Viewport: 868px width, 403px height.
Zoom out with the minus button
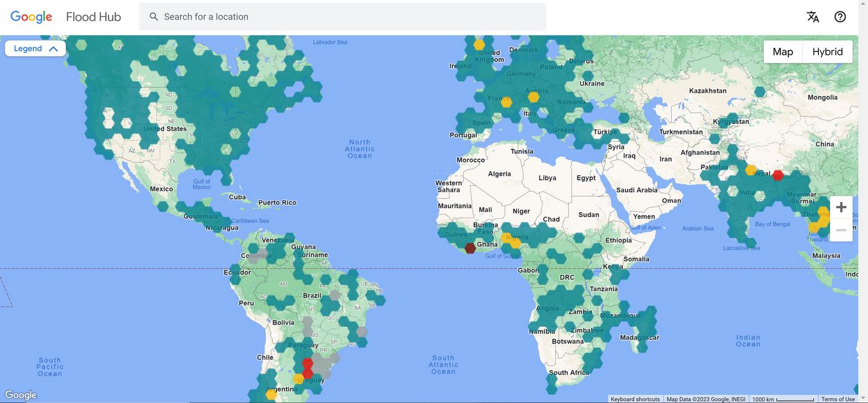(x=841, y=230)
